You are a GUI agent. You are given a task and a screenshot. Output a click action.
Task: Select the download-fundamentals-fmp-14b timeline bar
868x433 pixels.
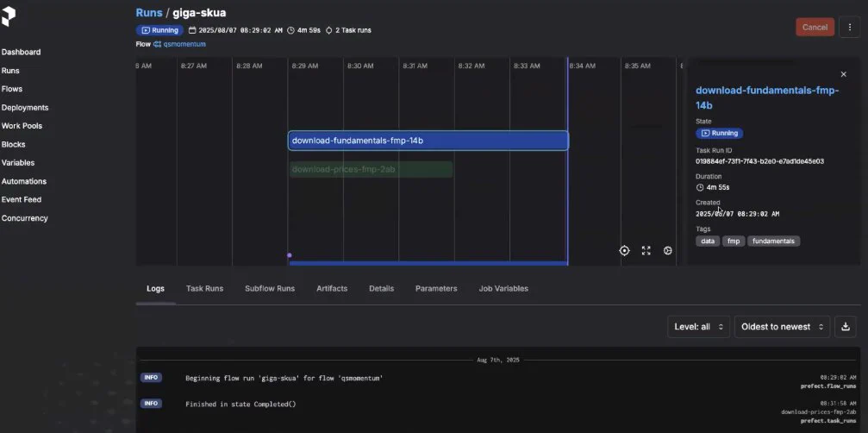(428, 141)
